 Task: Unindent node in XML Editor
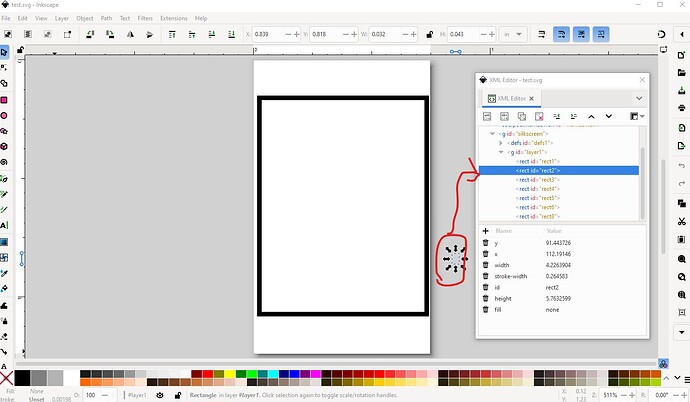557,117
